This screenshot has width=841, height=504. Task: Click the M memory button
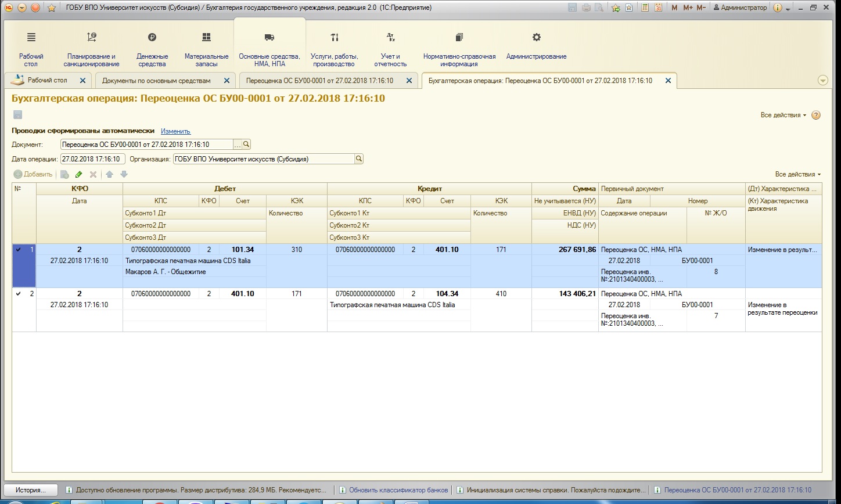[x=674, y=8]
